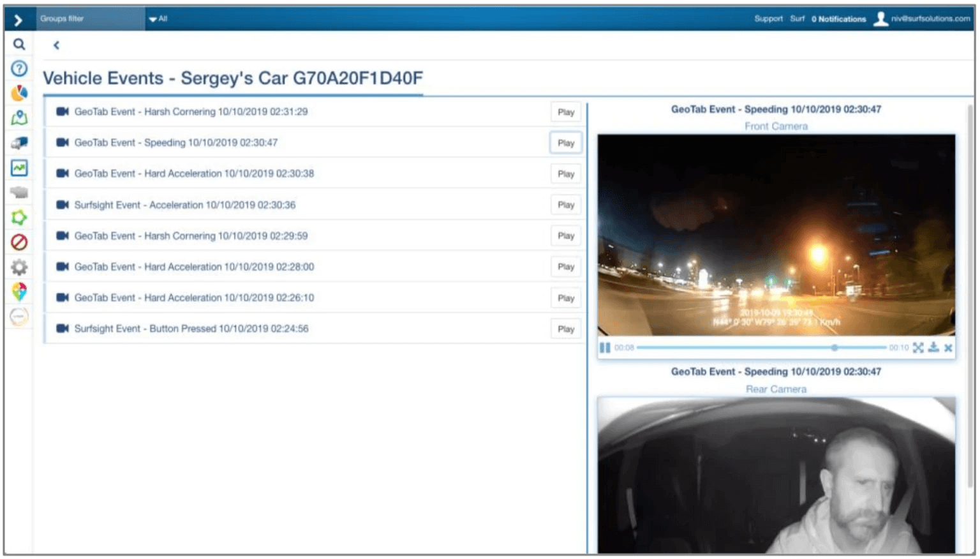
Task: Open the help question mark icon
Action: (19, 68)
